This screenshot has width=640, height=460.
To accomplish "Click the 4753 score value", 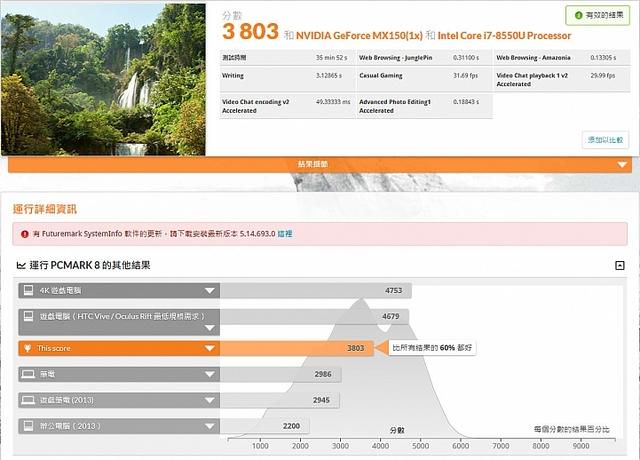I will pyautogui.click(x=393, y=291).
